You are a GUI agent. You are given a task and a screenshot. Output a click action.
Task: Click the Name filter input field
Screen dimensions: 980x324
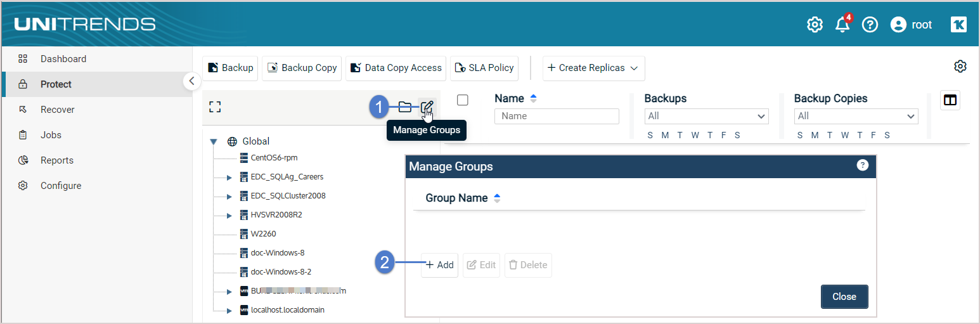tap(557, 116)
